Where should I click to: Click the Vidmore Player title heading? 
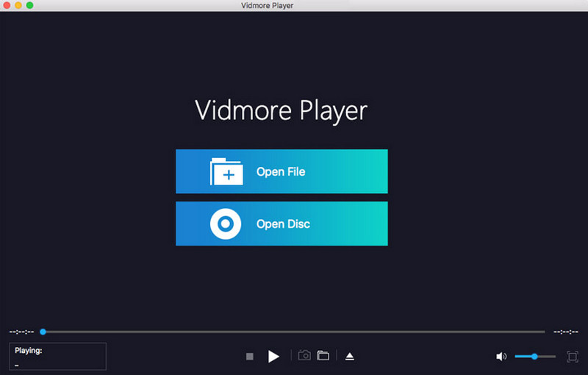point(282,111)
